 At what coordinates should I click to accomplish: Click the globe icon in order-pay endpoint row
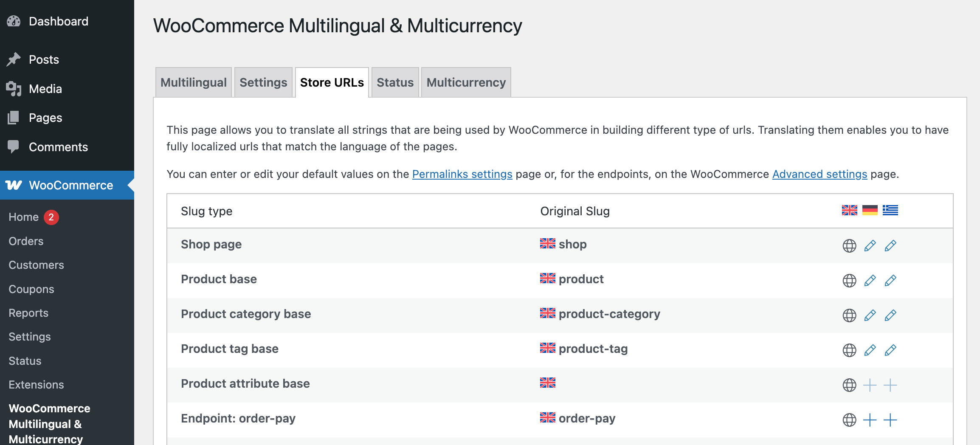tap(849, 420)
